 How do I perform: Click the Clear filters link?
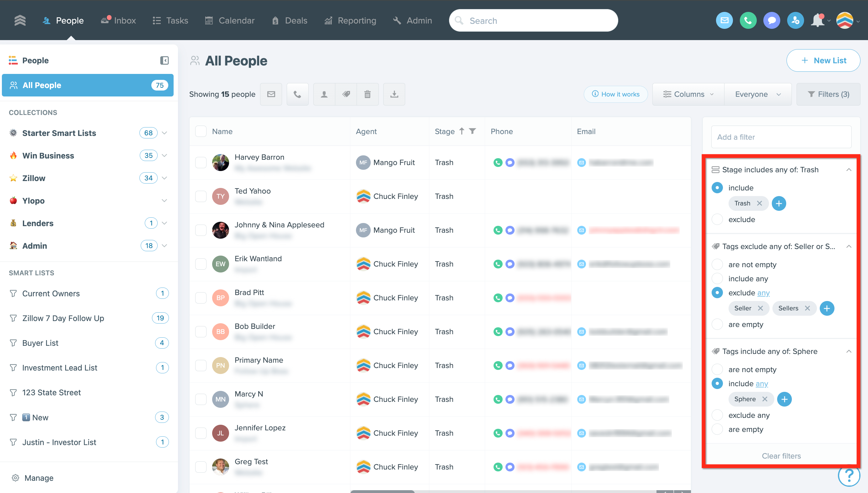pos(781,456)
